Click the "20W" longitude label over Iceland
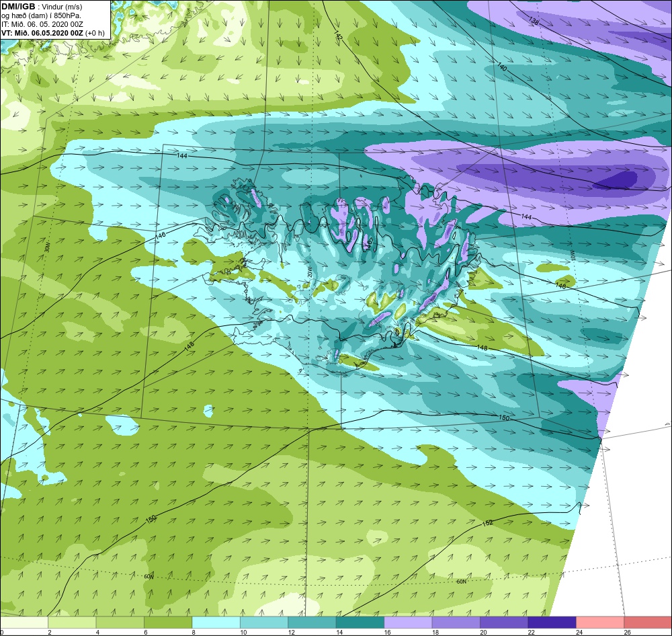The width and height of the screenshot is (672, 636). point(309,272)
